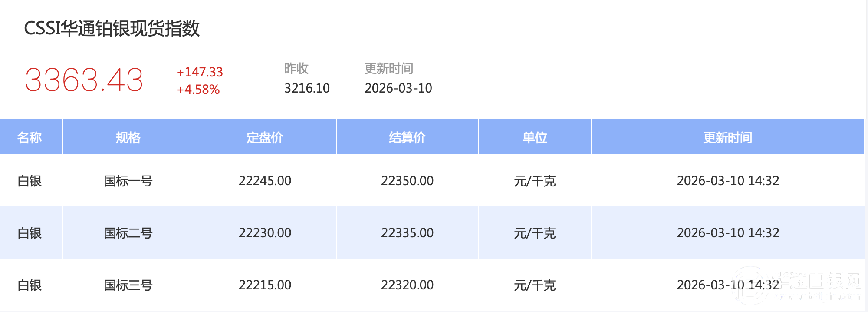This screenshot has width=868, height=312.
Task: Click the 国标一号 specification cell
Action: click(x=128, y=181)
